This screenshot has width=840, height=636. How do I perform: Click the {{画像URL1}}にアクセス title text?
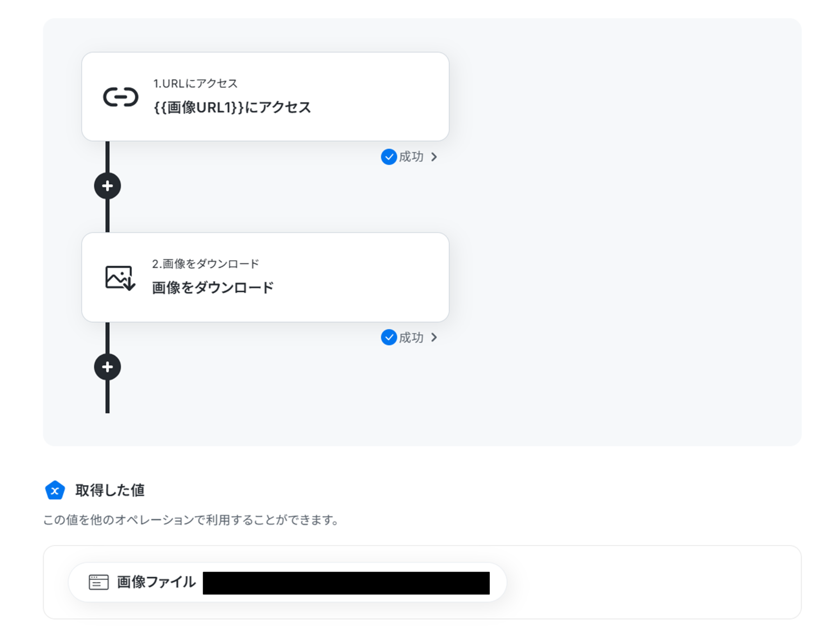pos(232,108)
